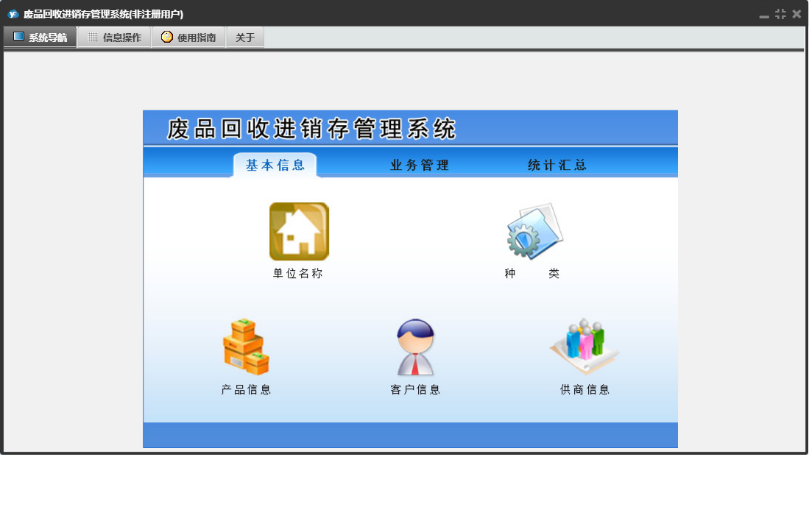Click the 系统导航 monitor icon
Image resolution: width=809 pixels, height=532 pixels.
point(18,37)
